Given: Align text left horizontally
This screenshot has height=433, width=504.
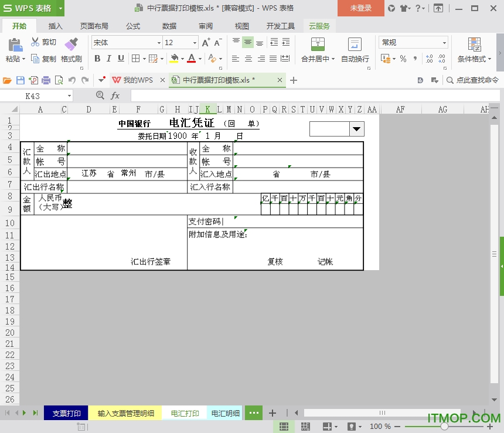Looking at the screenshot, I should pyautogui.click(x=236, y=59).
